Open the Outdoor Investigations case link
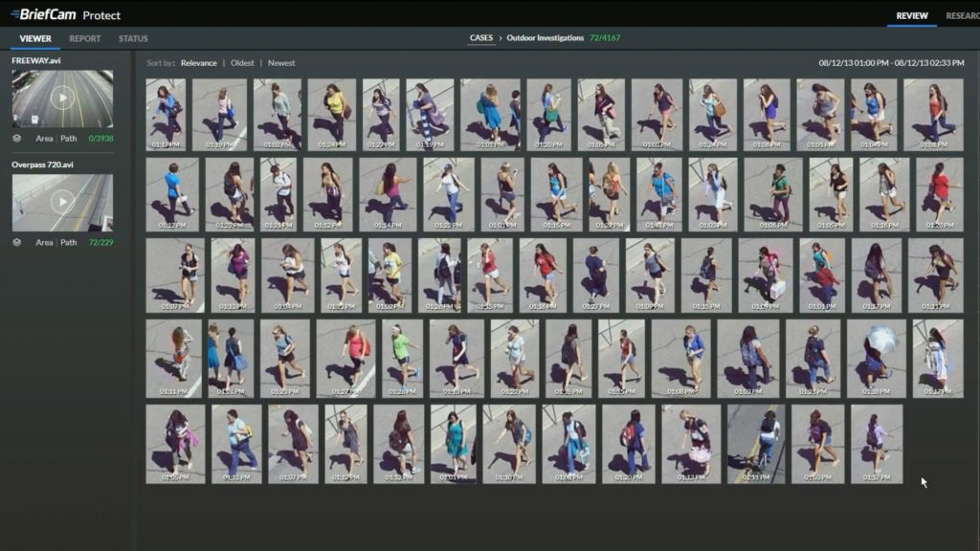This screenshot has width=980, height=551. click(x=546, y=38)
